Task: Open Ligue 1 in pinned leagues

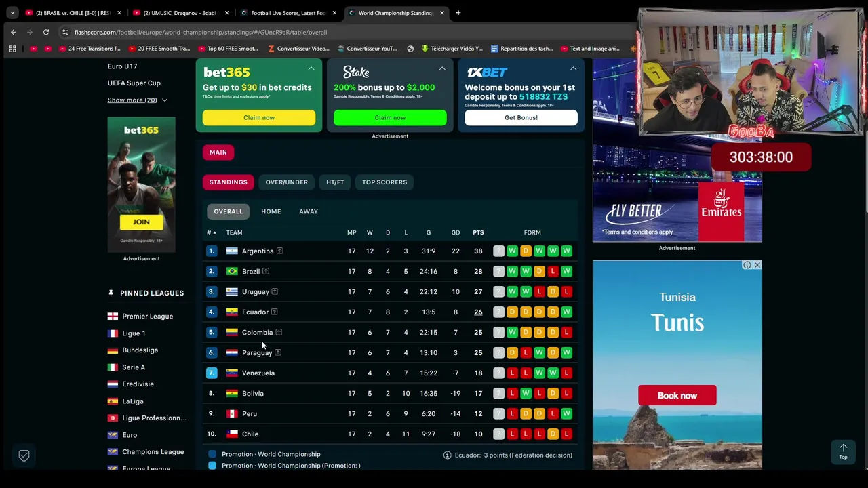Action: 134,333
